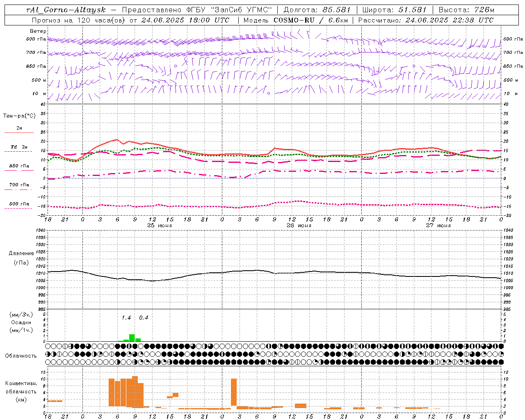Click the '2м' temperature legend entry
525x420 pixels.
(x=19, y=128)
